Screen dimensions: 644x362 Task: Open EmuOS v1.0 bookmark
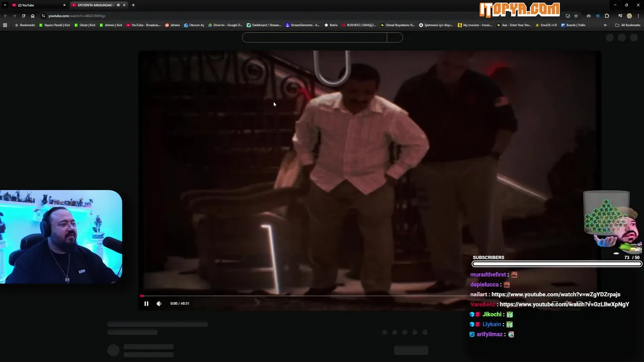546,25
